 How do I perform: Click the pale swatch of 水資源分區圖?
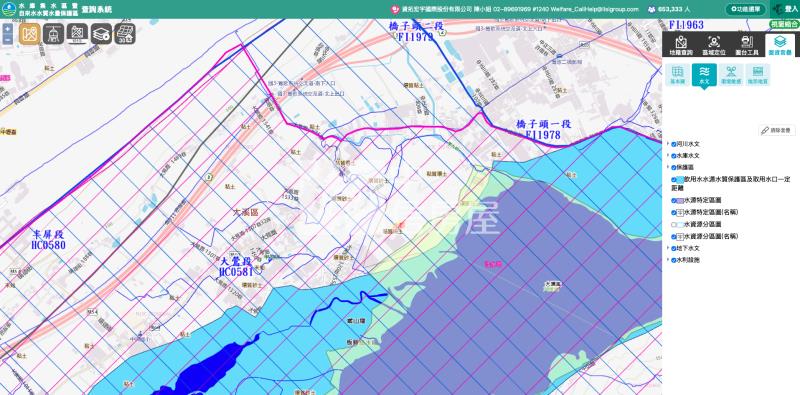[680, 225]
